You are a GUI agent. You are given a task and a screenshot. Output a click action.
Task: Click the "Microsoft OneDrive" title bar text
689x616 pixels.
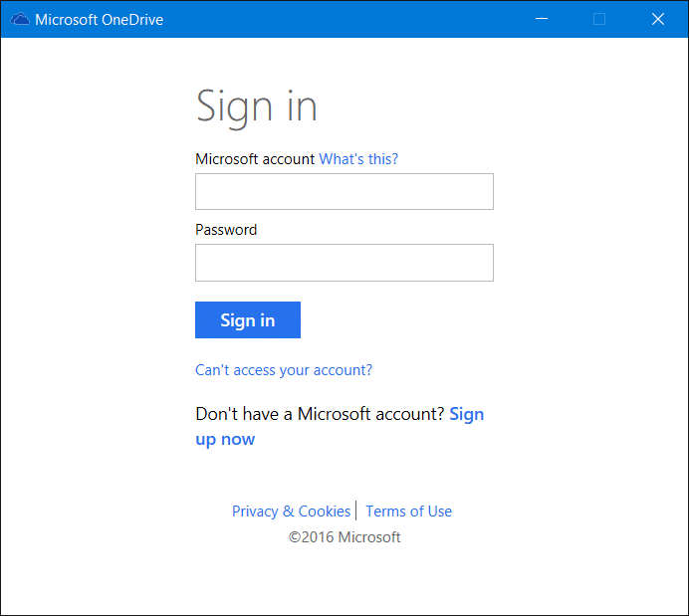(100, 20)
